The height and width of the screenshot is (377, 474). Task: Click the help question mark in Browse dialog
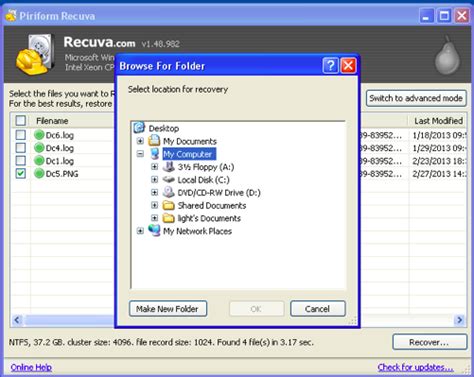coord(330,65)
